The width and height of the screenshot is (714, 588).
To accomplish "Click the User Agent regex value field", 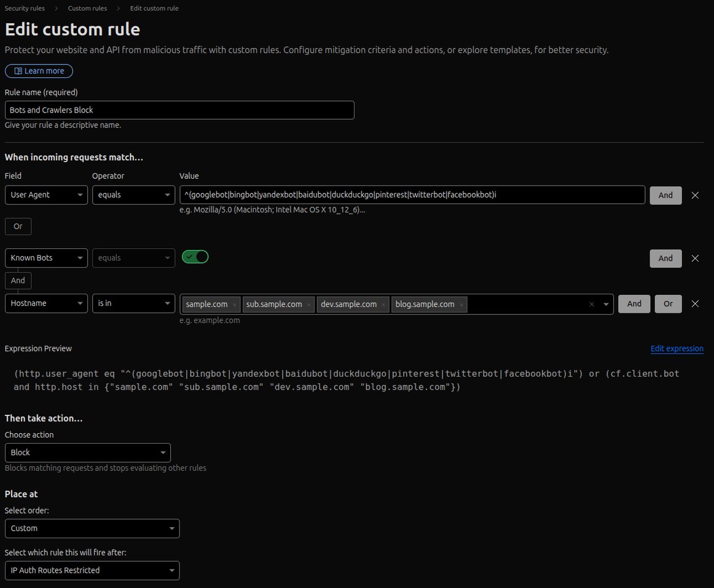I will [x=412, y=195].
